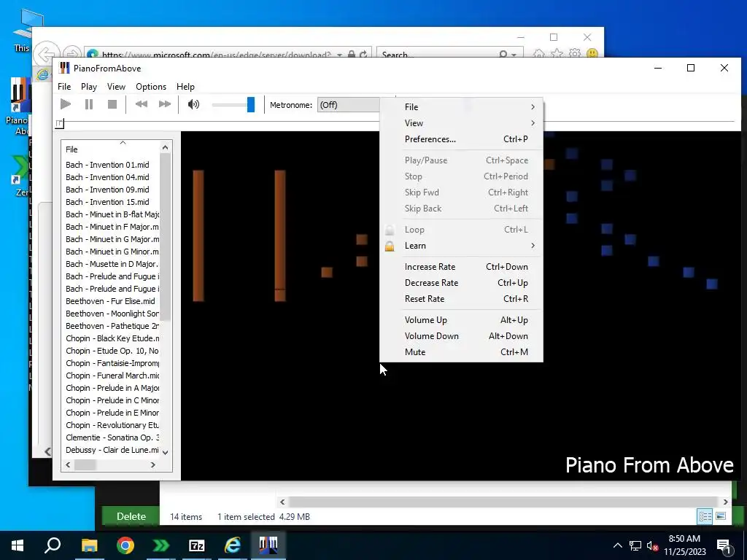The height and width of the screenshot is (560, 747).
Task: Click the file list scroll right arrow
Action: (153, 464)
